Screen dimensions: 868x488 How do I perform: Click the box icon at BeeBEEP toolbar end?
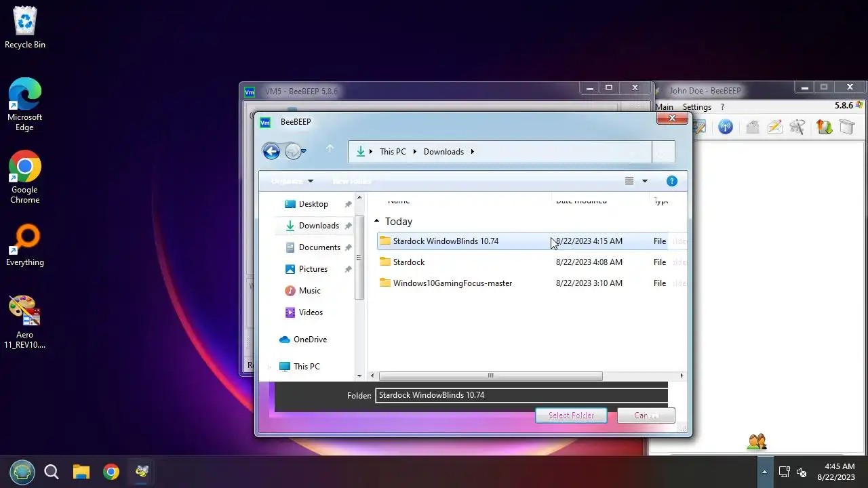(x=846, y=127)
